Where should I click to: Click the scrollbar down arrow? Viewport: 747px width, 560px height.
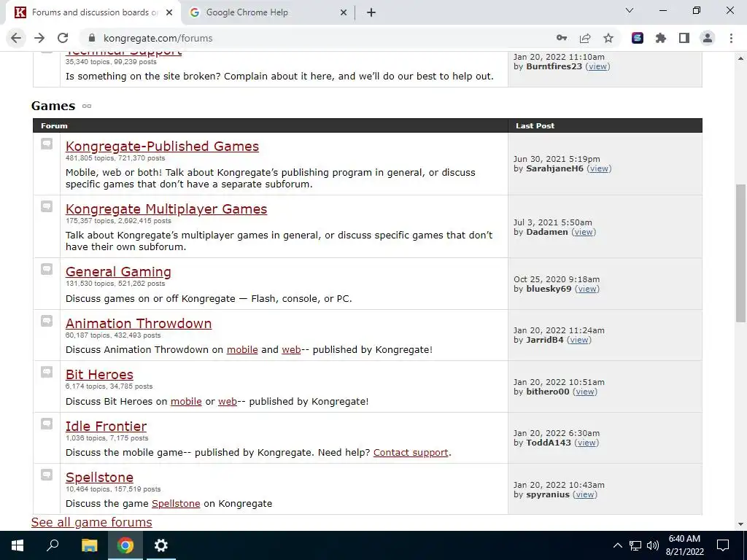tap(741, 524)
